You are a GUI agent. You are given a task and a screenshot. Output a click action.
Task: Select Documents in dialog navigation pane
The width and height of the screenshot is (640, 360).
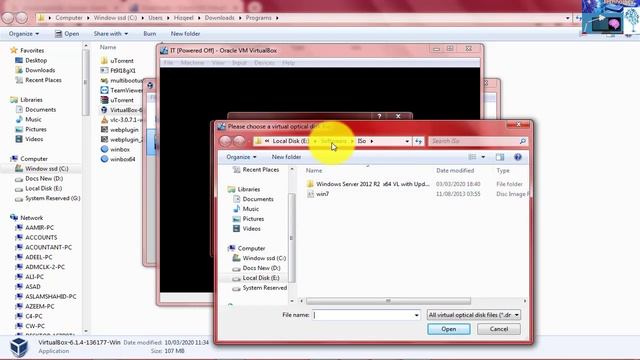tap(253, 199)
